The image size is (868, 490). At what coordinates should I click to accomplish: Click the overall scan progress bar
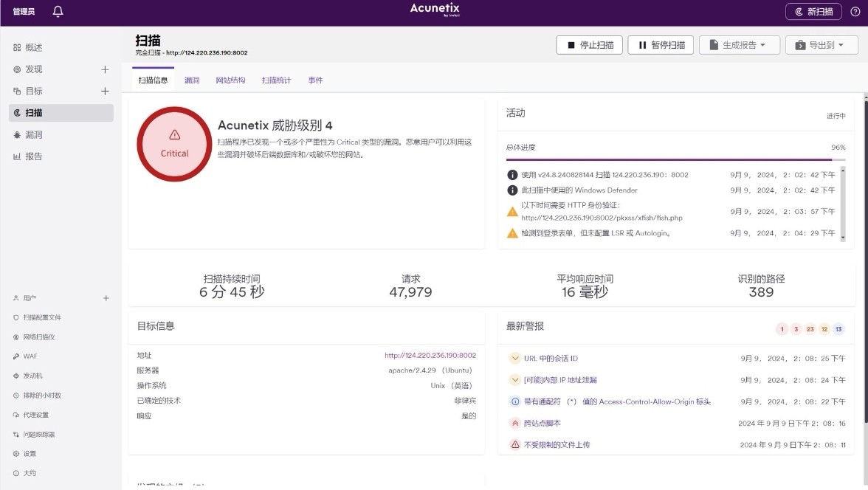click(675, 159)
